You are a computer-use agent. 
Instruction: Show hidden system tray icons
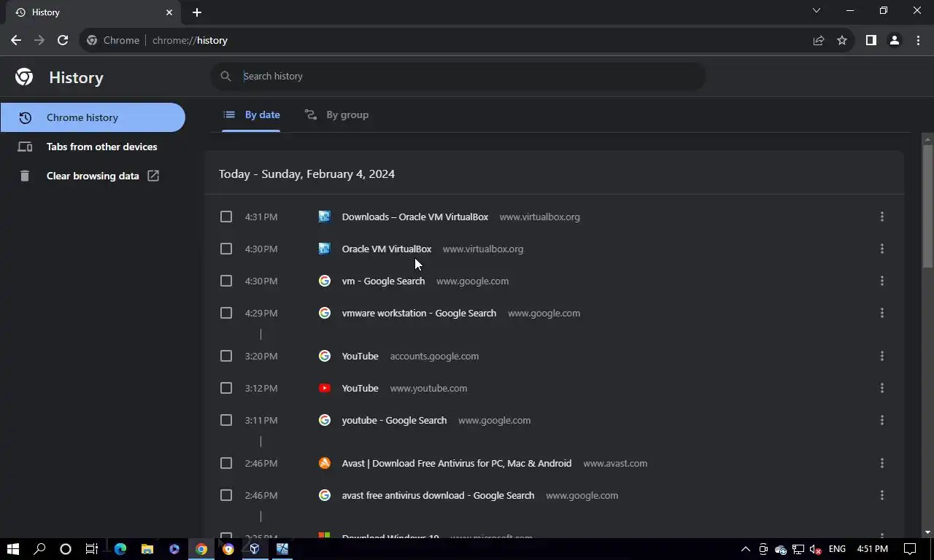pyautogui.click(x=745, y=549)
